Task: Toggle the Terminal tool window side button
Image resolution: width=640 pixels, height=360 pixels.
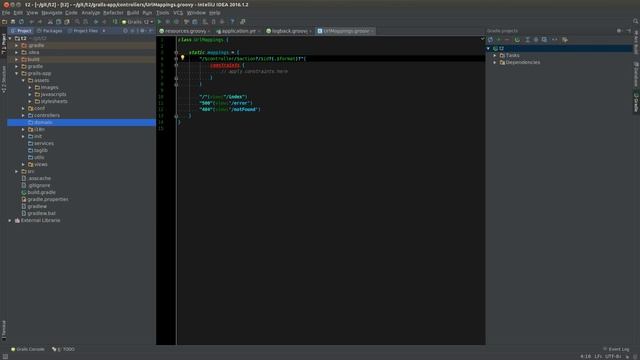Action: click(x=4, y=330)
